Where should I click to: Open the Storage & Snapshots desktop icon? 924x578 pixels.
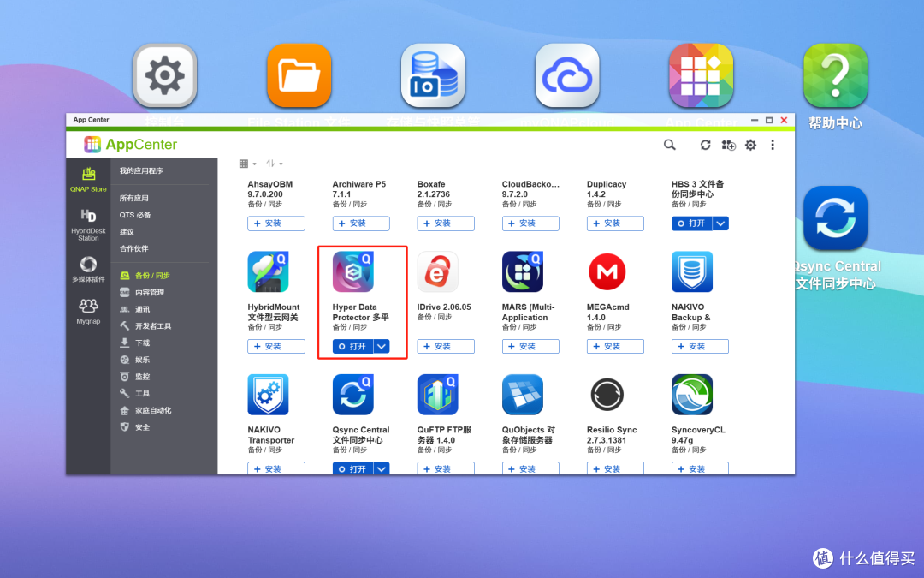tap(433, 75)
